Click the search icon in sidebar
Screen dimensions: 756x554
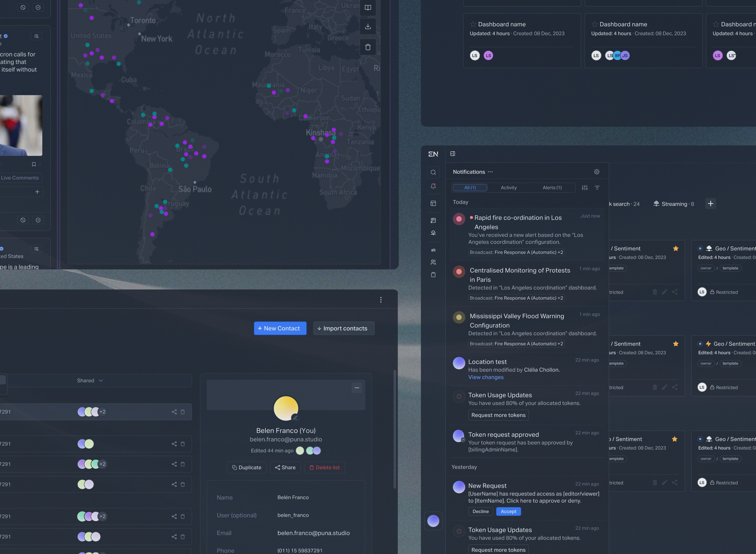(433, 172)
